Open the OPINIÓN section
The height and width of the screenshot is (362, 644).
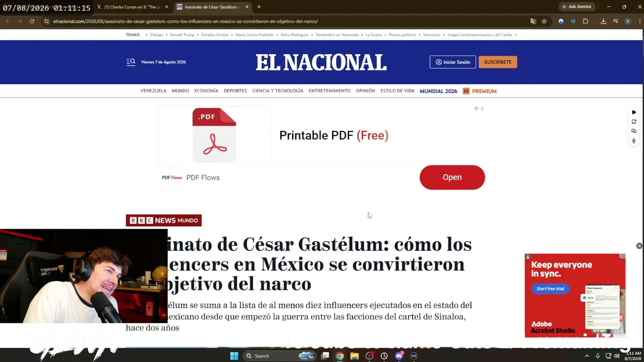(x=365, y=91)
